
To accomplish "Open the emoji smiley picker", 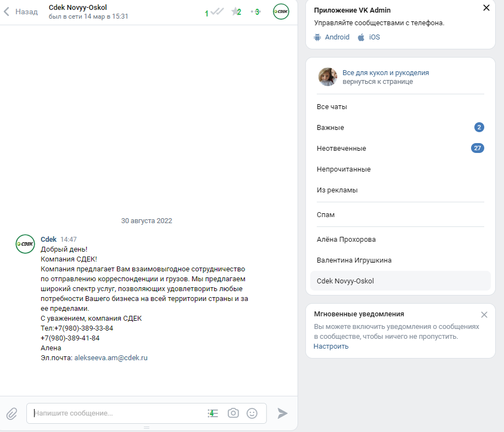I will (252, 413).
